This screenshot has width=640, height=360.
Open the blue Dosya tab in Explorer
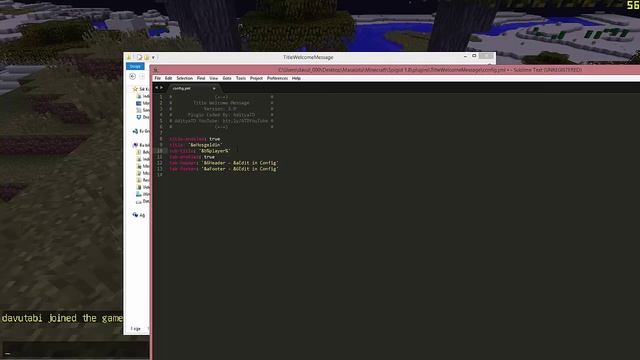pyautogui.click(x=135, y=66)
